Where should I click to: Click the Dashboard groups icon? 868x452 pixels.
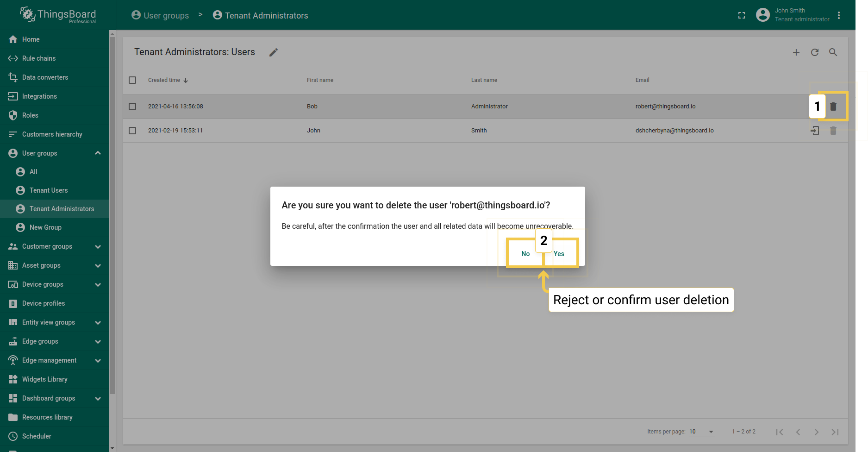pyautogui.click(x=13, y=398)
